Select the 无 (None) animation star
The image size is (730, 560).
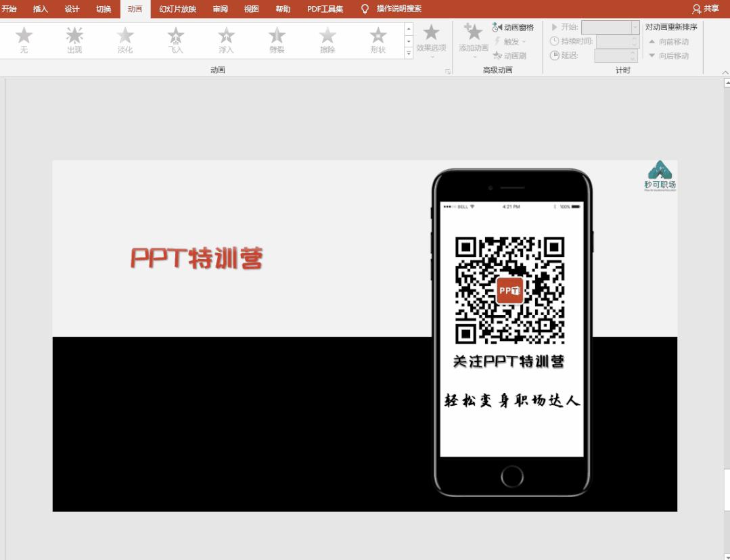pos(24,40)
